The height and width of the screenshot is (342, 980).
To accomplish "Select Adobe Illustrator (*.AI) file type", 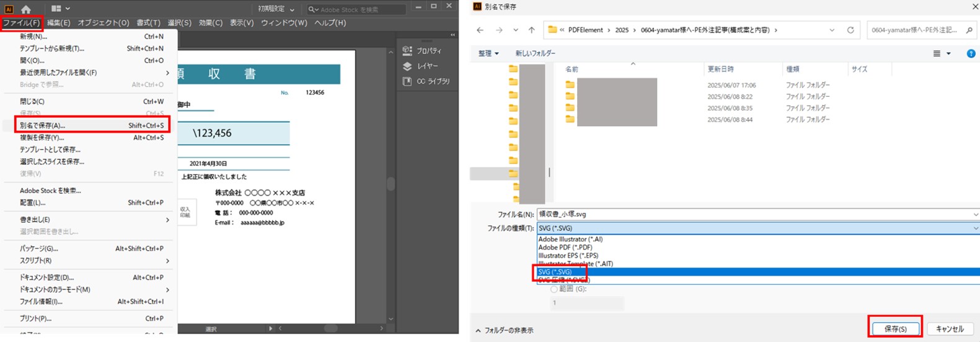I will click(758, 240).
